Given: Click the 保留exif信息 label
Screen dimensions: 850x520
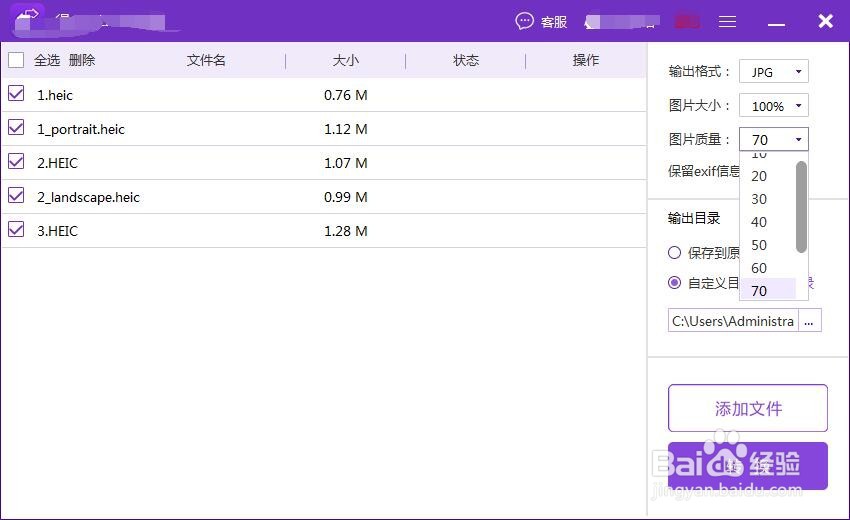Looking at the screenshot, I should coord(704,171).
